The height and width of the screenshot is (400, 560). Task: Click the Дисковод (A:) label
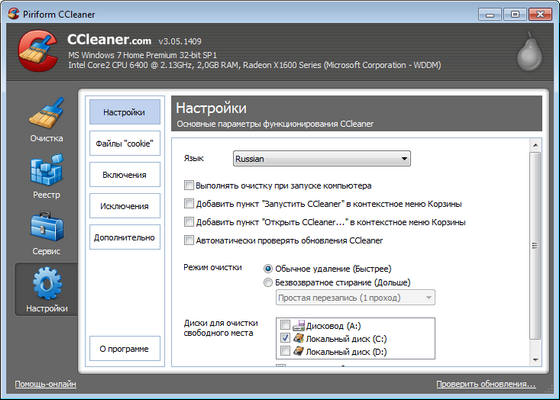click(x=334, y=326)
